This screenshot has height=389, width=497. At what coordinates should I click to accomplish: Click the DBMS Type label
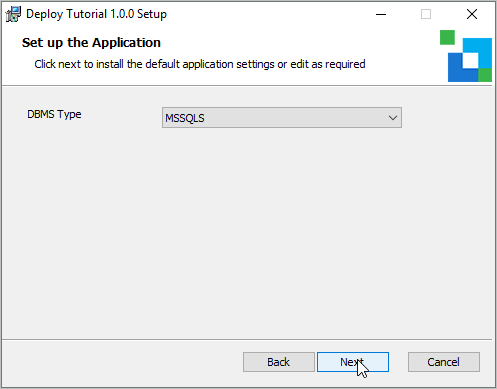(x=54, y=114)
